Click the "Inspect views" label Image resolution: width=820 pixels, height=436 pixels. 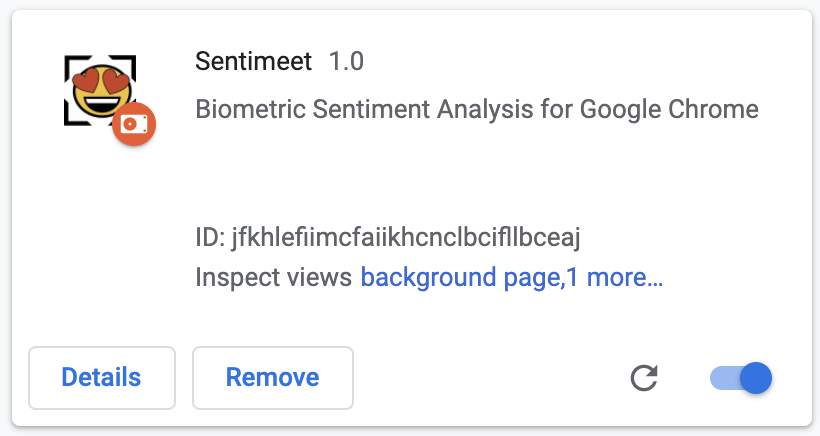274,277
